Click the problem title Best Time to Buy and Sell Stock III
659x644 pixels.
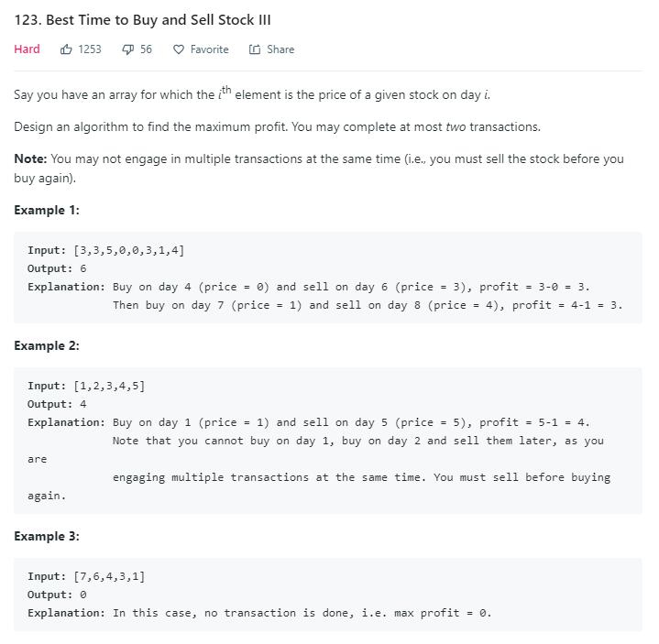point(142,20)
